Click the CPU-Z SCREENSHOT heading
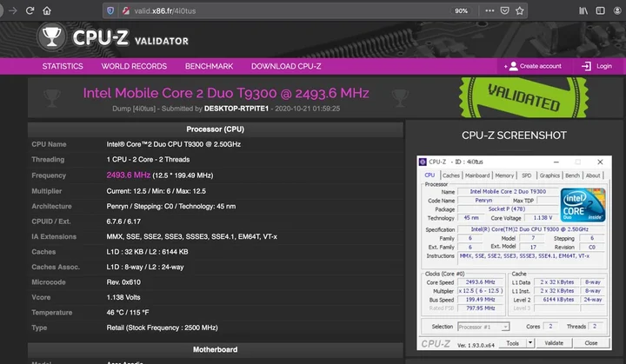 tap(514, 136)
